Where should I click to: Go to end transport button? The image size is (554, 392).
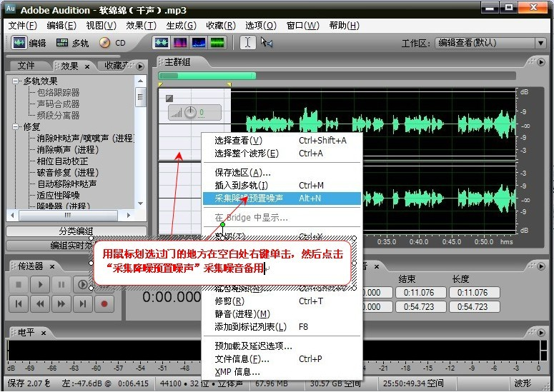tap(82, 303)
